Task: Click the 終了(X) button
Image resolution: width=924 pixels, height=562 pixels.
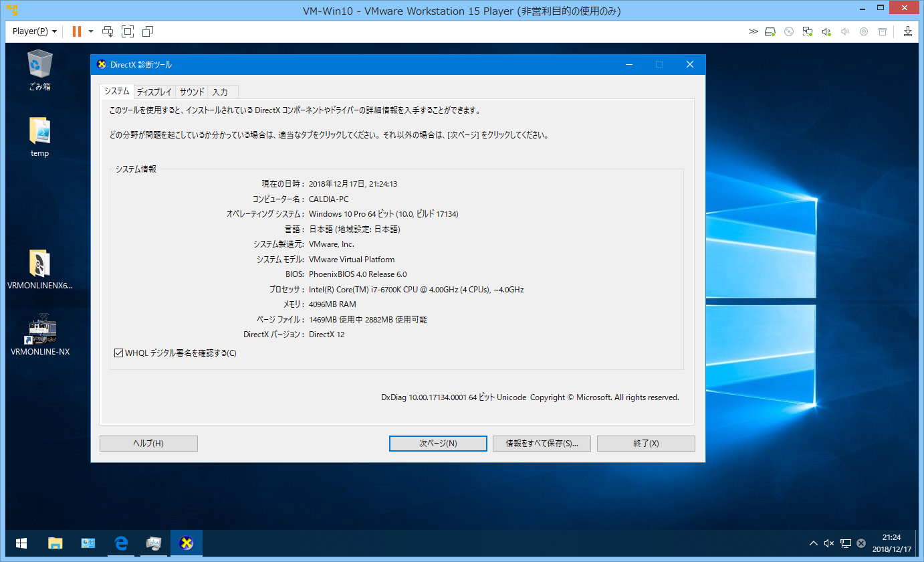Action: pos(646,444)
